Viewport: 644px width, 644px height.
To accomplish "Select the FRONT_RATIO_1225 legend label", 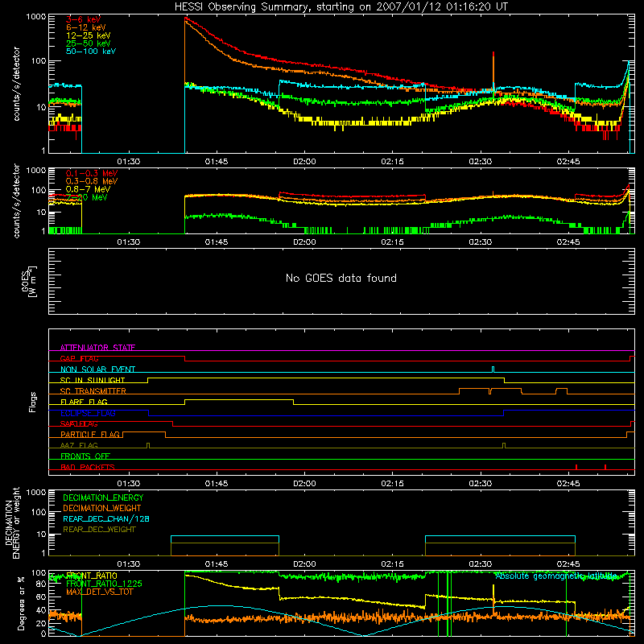I will [104, 584].
